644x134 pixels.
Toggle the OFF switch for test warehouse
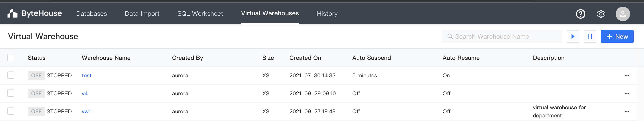click(36, 76)
